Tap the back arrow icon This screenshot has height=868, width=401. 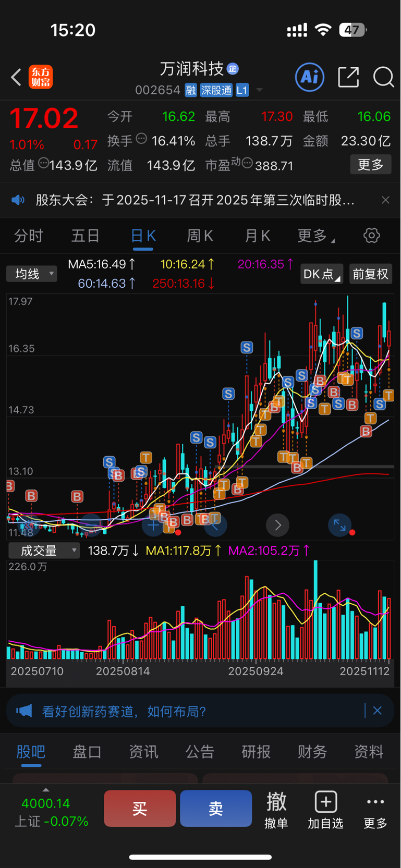pos(16,77)
